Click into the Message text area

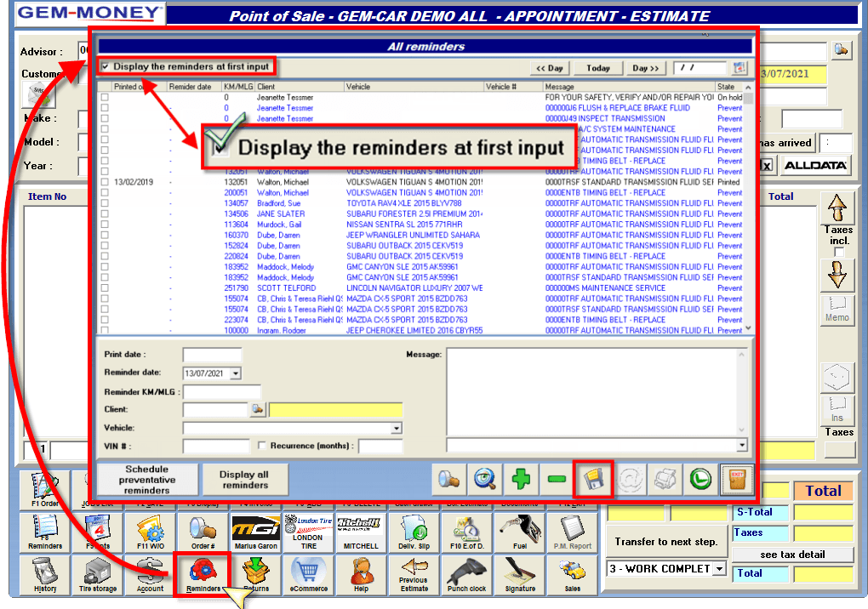592,391
